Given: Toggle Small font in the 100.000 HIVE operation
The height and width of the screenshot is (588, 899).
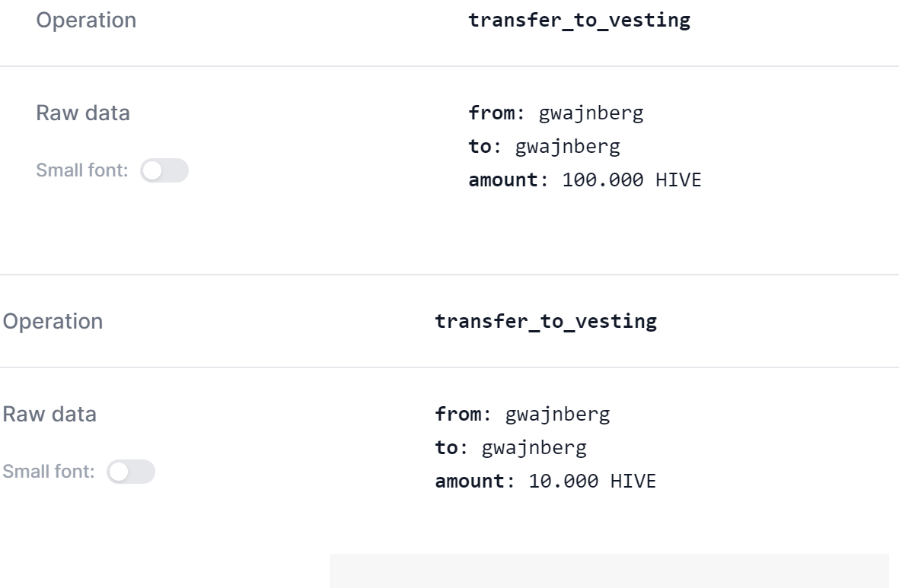Looking at the screenshot, I should 164,170.
